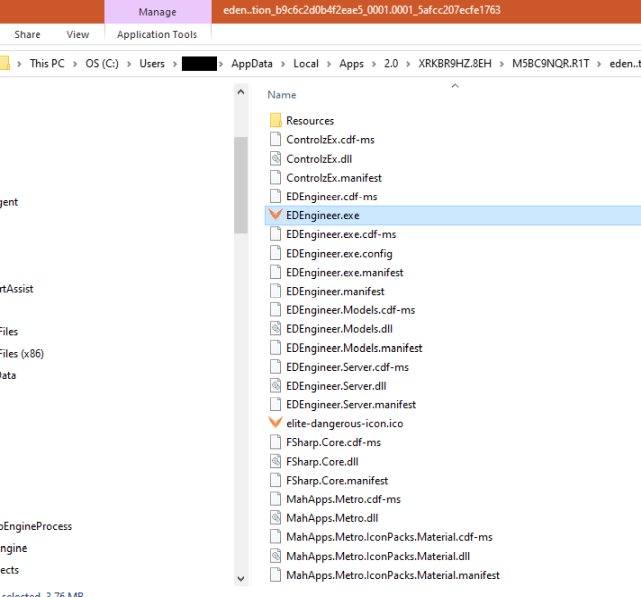Open the Manage contextual tab
Screen dimensions: 641x597
coord(157,12)
